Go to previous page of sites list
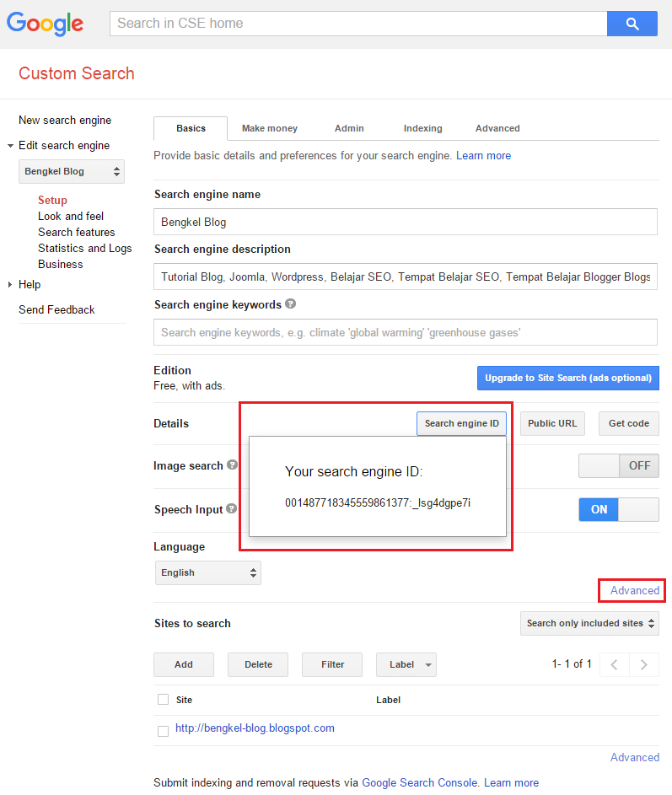Screen dimensions: 672x795 pos(614,664)
